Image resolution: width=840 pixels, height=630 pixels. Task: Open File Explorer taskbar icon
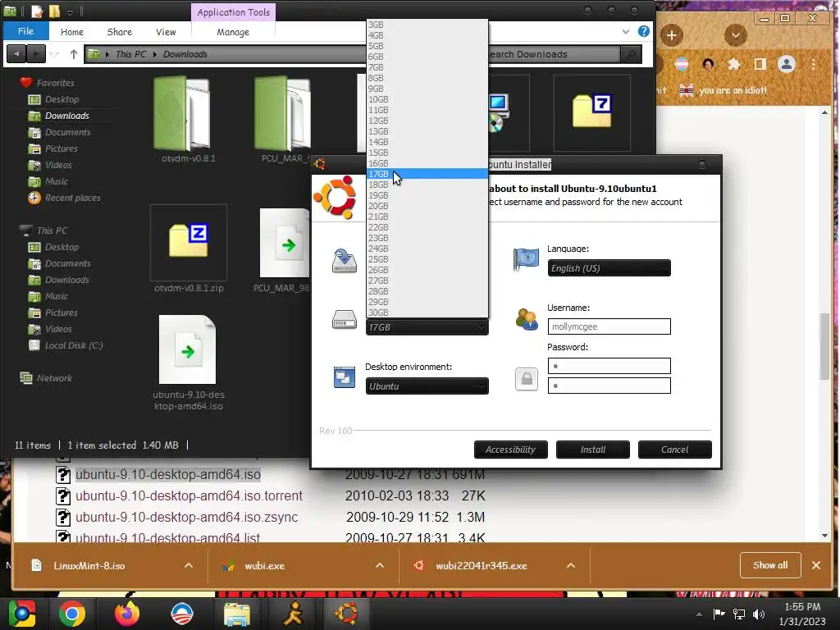point(236,614)
